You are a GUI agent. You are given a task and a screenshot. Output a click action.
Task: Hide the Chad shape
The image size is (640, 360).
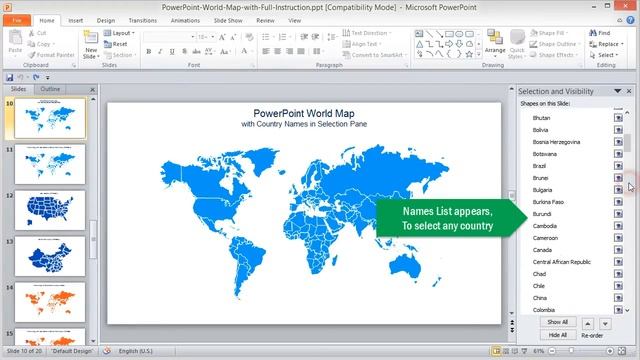click(618, 274)
